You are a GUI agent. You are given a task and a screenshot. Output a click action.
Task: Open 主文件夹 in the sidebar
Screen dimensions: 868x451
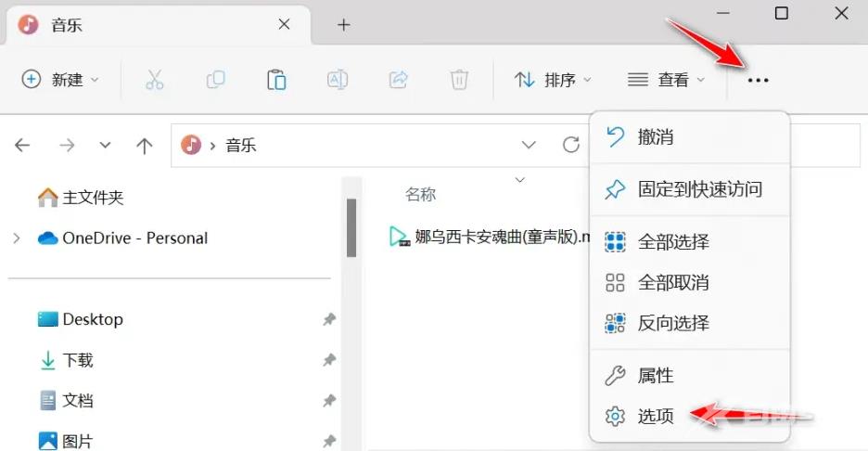(x=81, y=198)
